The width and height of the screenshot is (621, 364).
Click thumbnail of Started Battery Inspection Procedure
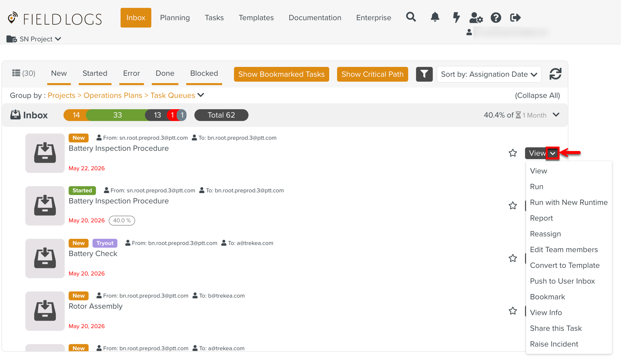45,206
